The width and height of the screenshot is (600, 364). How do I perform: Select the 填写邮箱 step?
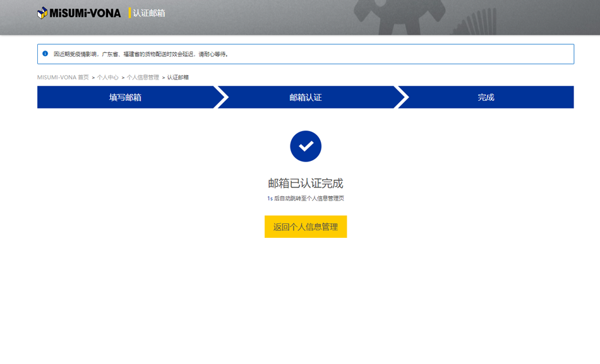point(125,97)
